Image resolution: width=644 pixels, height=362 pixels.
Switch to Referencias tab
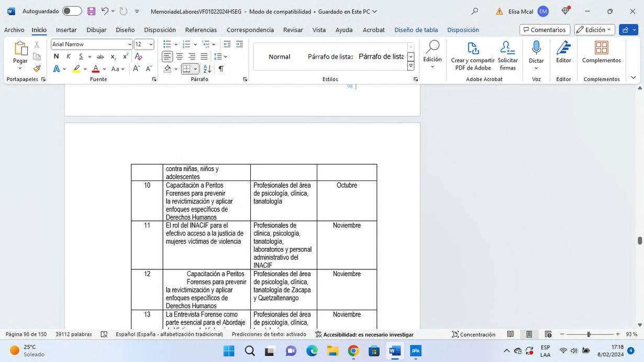pos(201,30)
